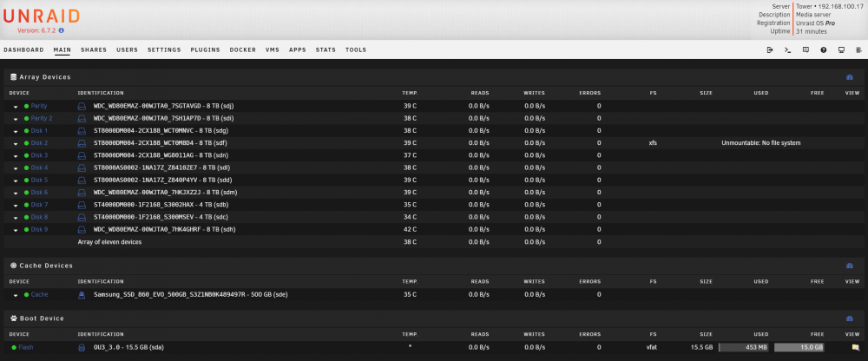Open the Cache device link
Viewport: 868px width, 361px height.
[39, 294]
